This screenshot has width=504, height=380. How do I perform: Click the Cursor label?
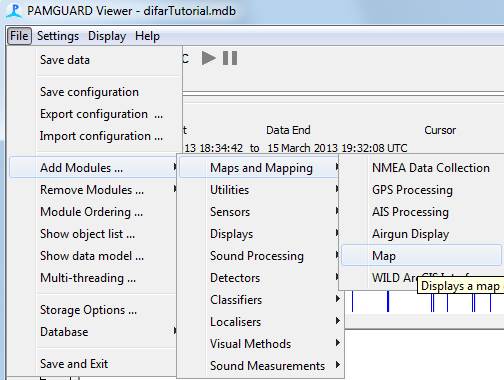coord(440,130)
